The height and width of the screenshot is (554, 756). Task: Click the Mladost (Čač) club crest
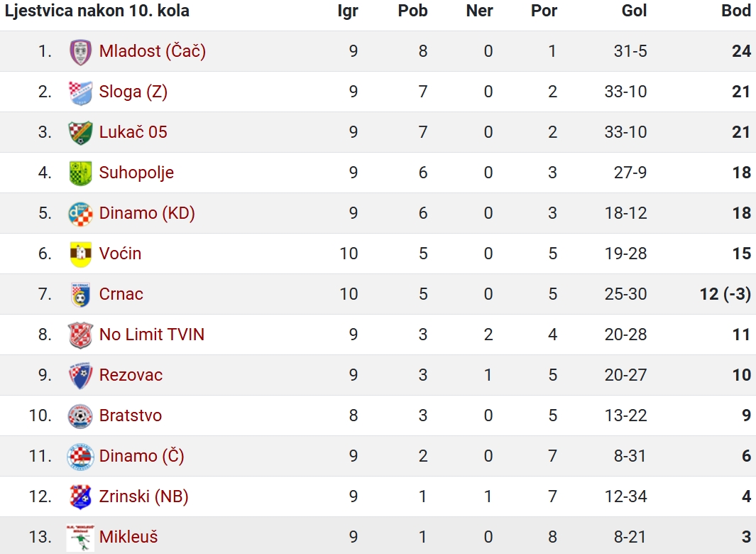[80, 52]
